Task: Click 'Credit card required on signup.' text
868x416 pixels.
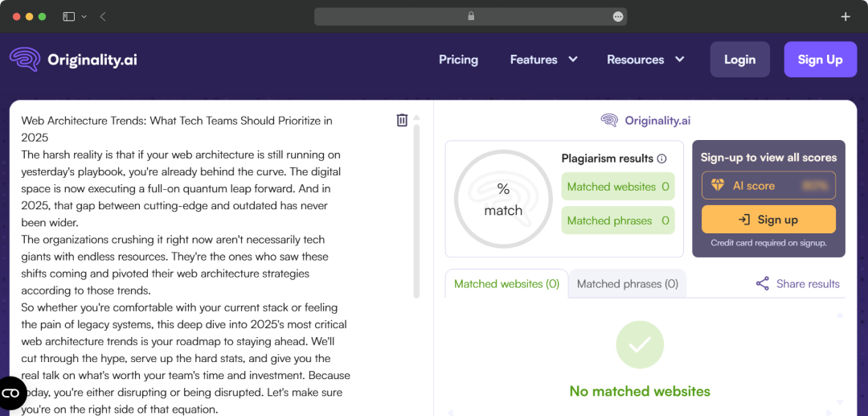Action: click(x=769, y=243)
